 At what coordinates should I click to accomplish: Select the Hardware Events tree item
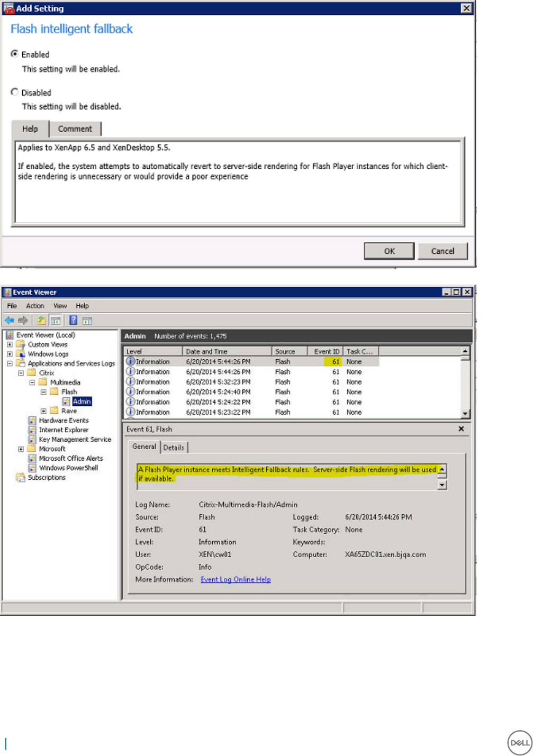(64, 421)
